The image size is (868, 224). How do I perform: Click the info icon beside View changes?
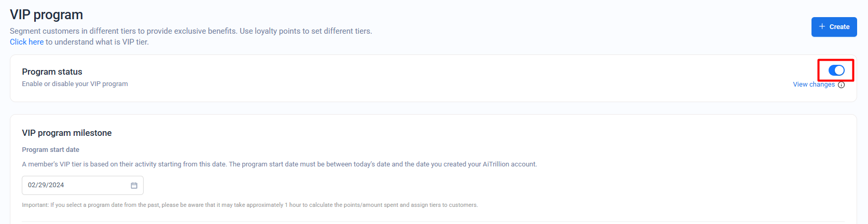tap(841, 85)
